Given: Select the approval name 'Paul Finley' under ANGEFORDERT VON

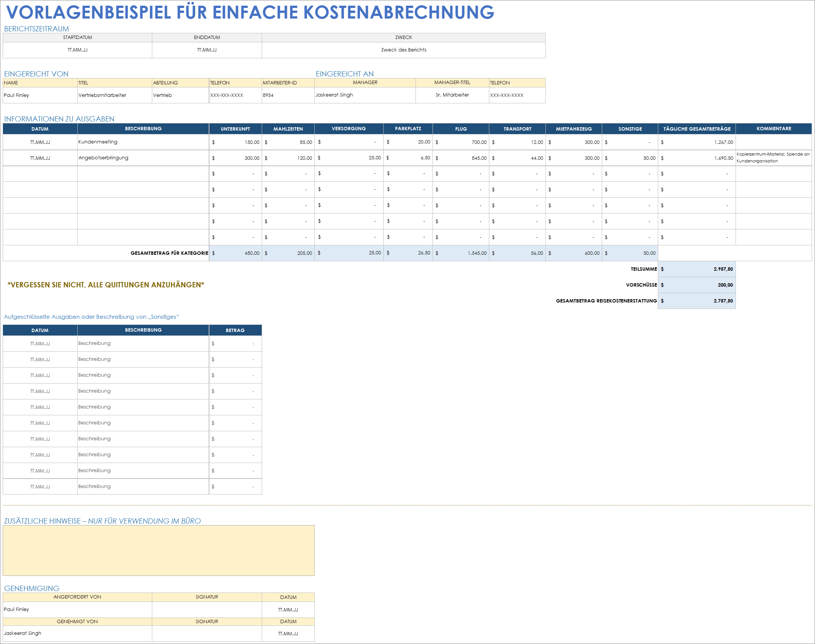Looking at the screenshot, I should (x=77, y=610).
